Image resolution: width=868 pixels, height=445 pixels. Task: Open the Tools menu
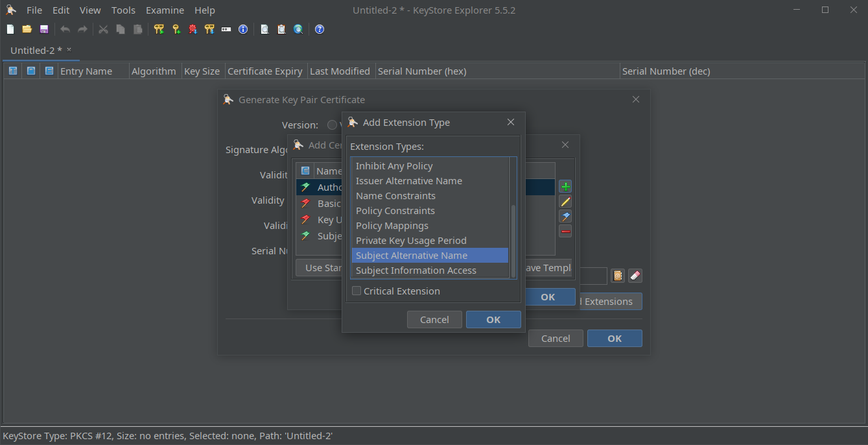[x=123, y=10]
